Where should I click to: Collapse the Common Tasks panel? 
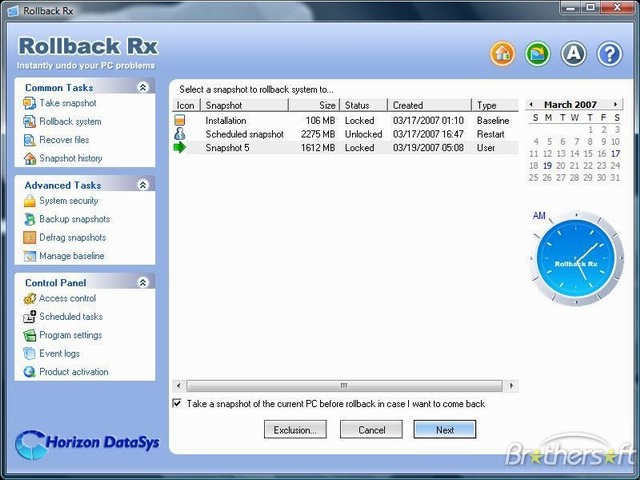coord(143,87)
